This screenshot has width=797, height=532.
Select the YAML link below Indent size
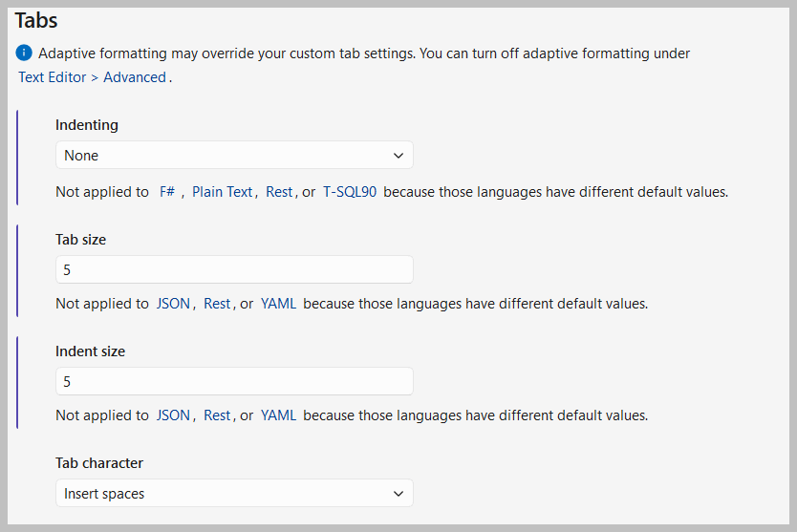pos(278,415)
